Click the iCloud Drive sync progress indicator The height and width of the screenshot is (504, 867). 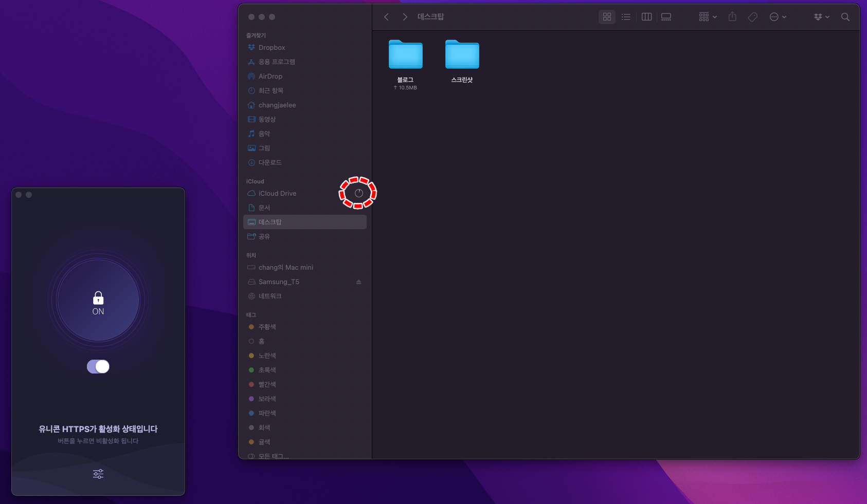pos(359,193)
